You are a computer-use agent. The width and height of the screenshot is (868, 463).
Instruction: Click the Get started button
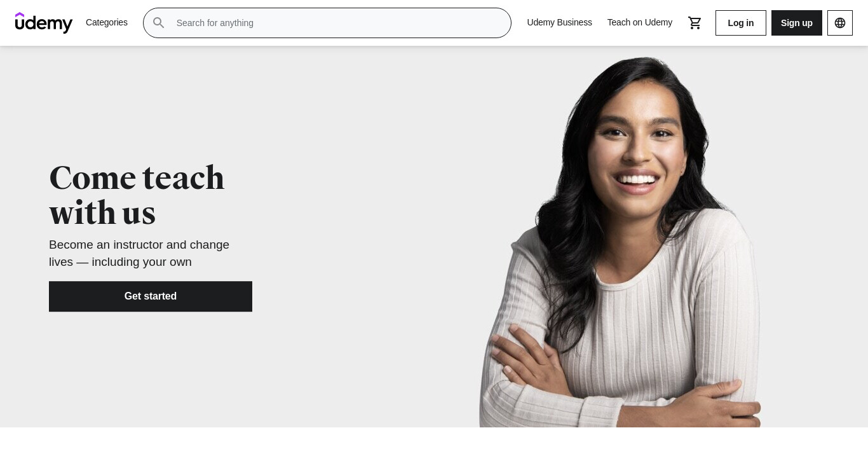coord(151,296)
